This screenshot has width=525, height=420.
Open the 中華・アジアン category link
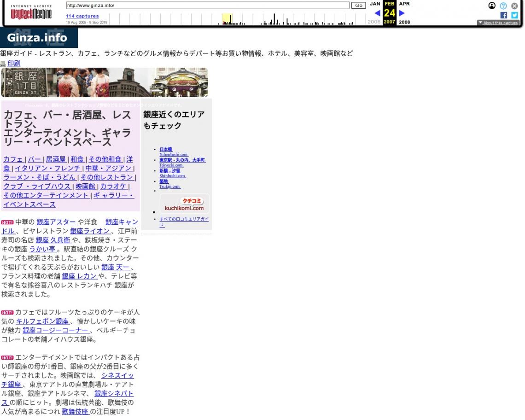tap(109, 169)
